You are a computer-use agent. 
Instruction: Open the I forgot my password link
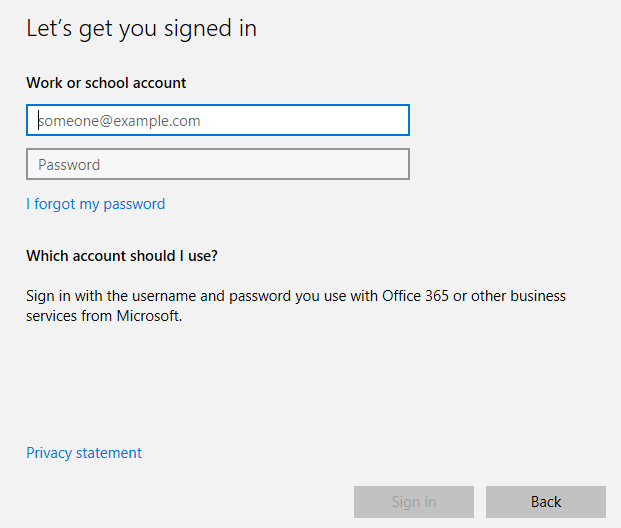(95, 204)
